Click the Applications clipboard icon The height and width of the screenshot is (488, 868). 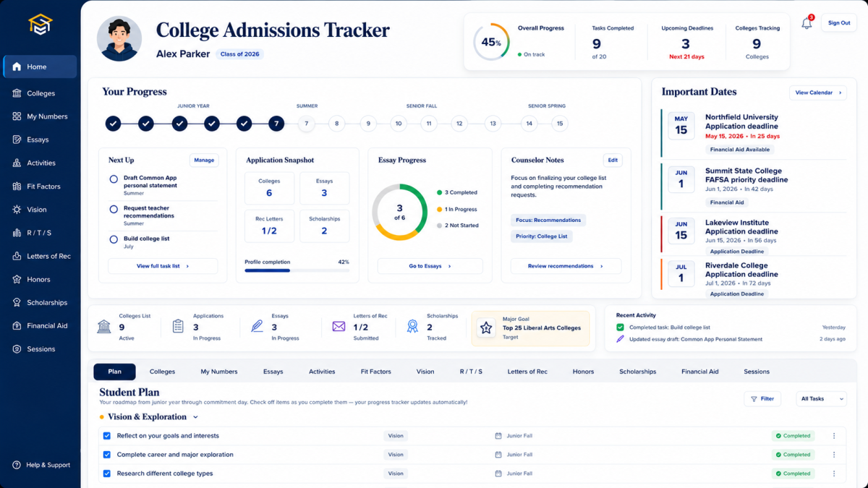click(178, 326)
